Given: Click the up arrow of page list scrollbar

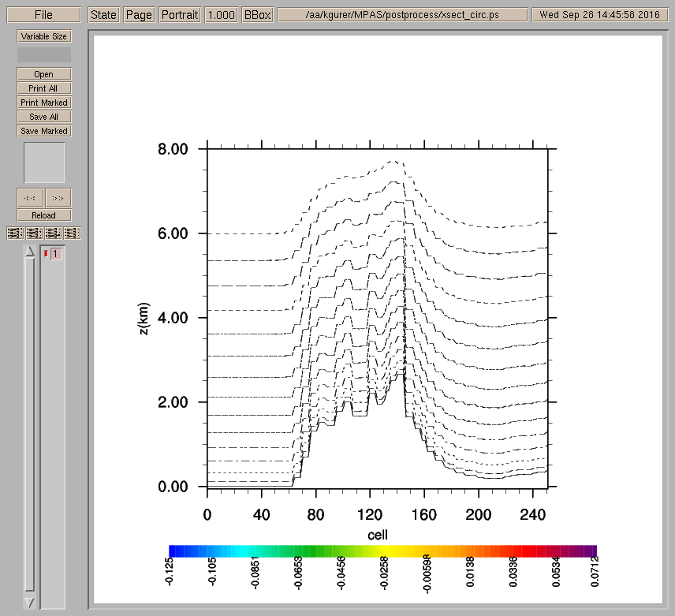Looking at the screenshot, I should point(30,252).
